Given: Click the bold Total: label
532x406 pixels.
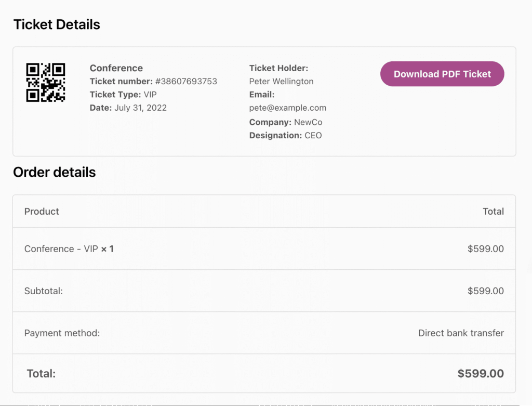Looking at the screenshot, I should click(41, 373).
